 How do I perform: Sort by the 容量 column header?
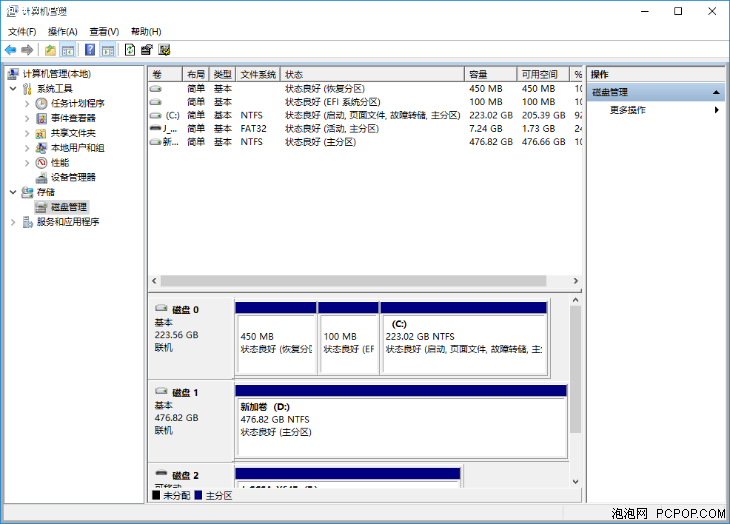click(x=491, y=74)
